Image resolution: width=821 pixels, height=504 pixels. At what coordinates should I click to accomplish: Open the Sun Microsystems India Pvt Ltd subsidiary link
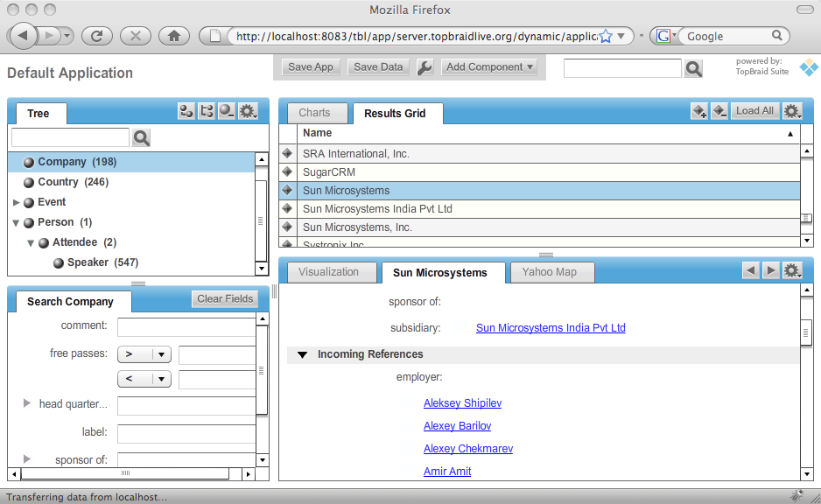click(551, 327)
